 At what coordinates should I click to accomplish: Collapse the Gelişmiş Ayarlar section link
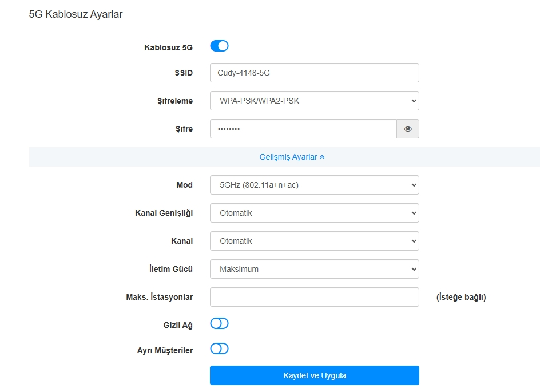click(x=292, y=157)
